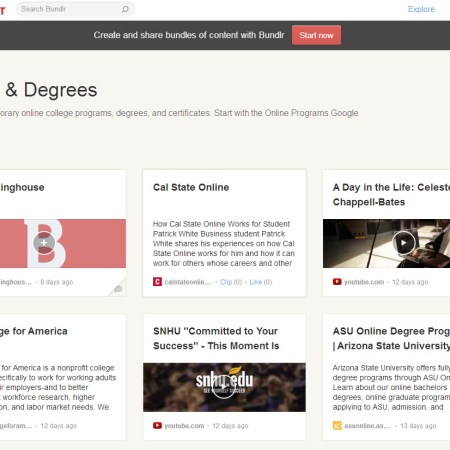Screen dimensions: 450x450
Task: Open the youtube.com link on the Celeste card
Action: coord(364,282)
